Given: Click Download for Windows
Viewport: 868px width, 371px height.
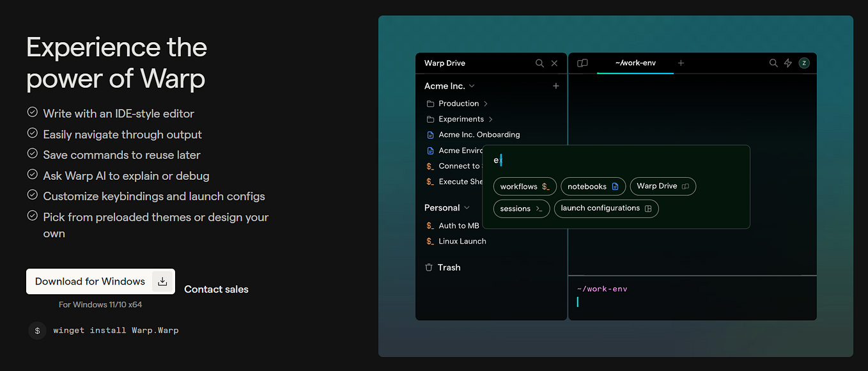Looking at the screenshot, I should coord(91,281).
